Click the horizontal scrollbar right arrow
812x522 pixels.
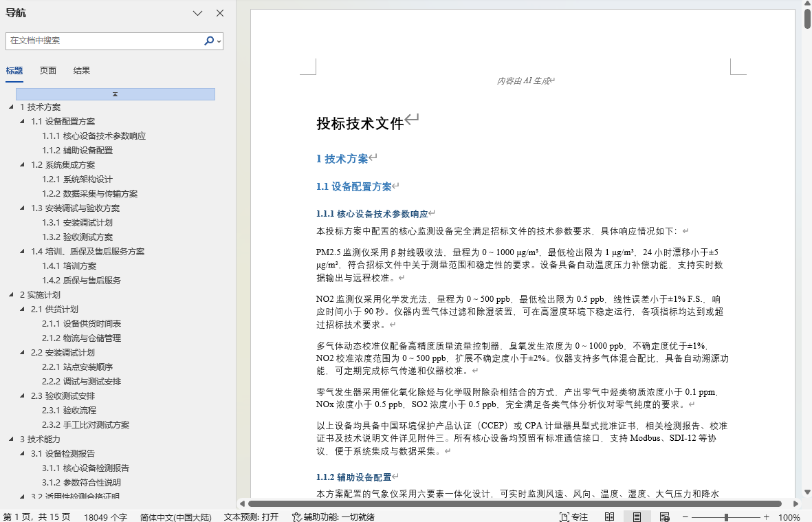[x=796, y=503]
